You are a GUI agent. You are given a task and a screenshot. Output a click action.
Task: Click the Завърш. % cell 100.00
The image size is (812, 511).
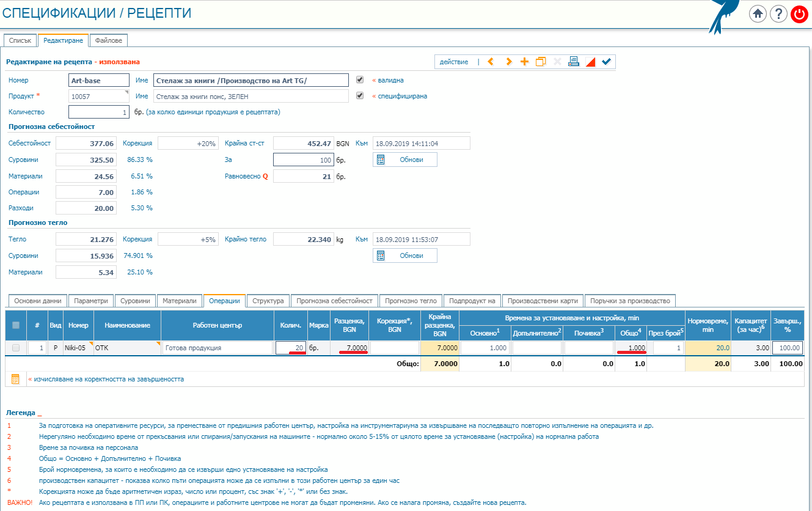[x=788, y=348]
